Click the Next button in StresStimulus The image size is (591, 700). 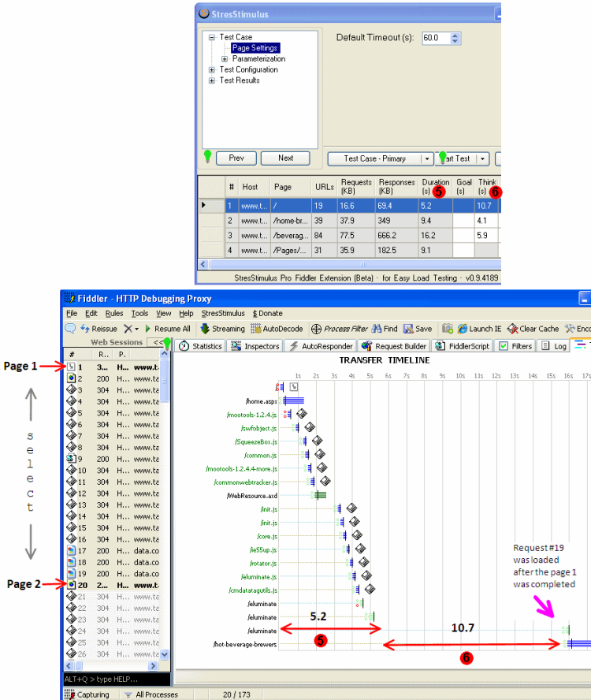(x=285, y=158)
